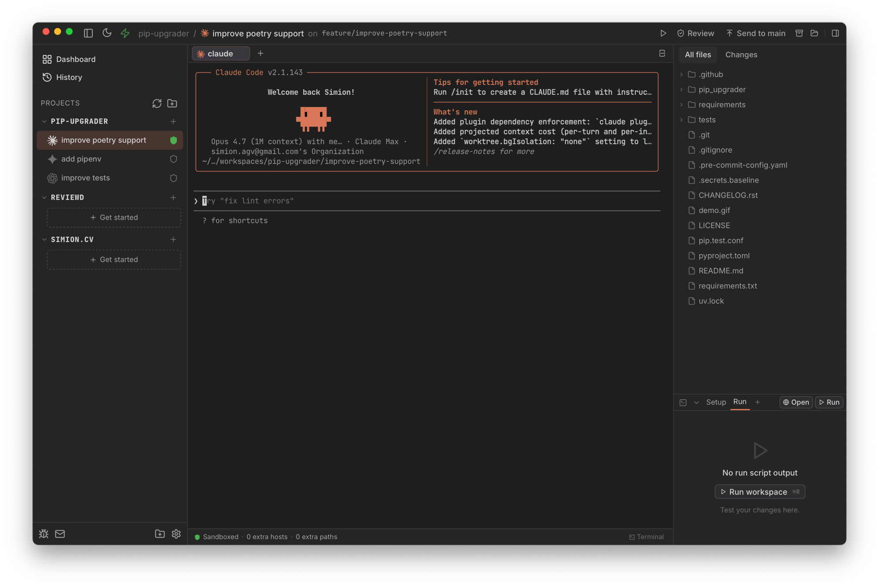Image resolution: width=879 pixels, height=588 pixels.
Task: Switch to the Setup tab
Action: [x=716, y=402]
